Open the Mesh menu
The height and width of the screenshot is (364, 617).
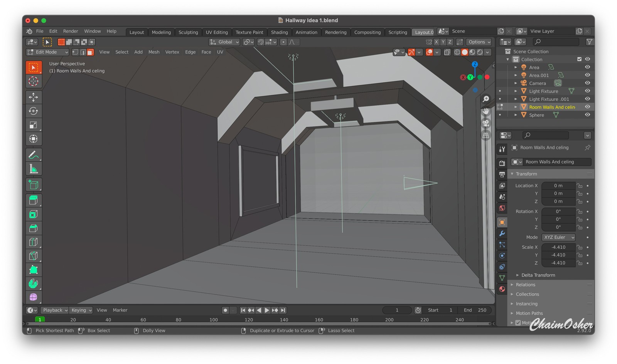[154, 52]
